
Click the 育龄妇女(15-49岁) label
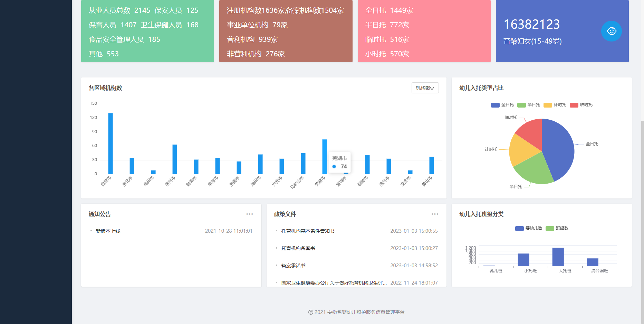pyautogui.click(x=532, y=41)
